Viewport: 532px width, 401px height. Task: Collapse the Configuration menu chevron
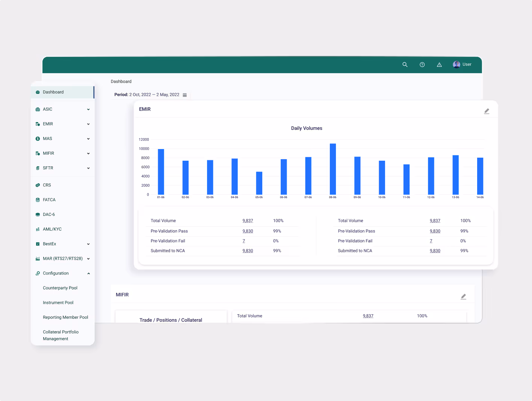point(88,273)
